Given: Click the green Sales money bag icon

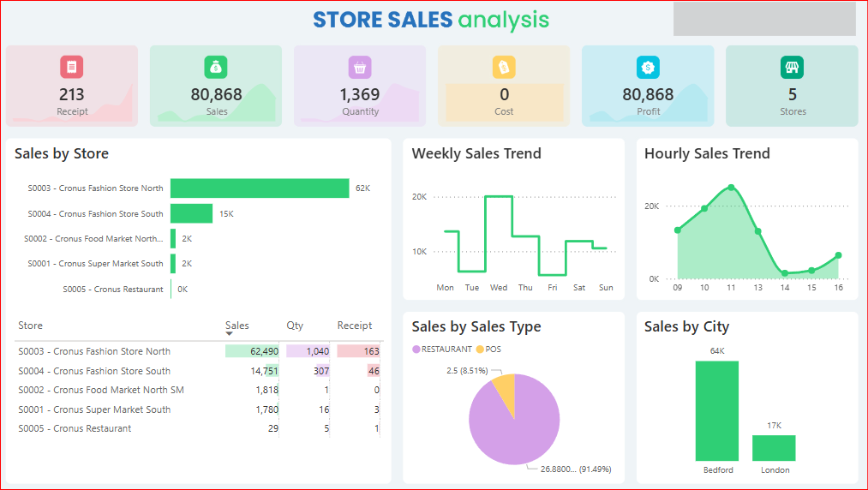Looking at the screenshot, I should 216,67.
